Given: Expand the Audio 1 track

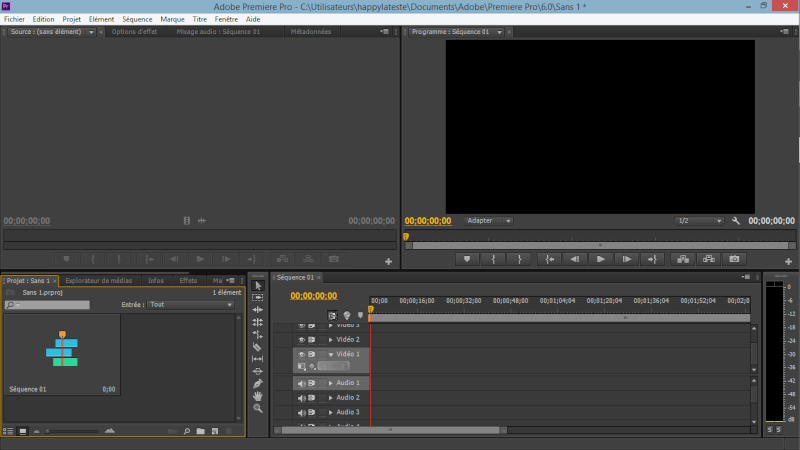Looking at the screenshot, I should (x=331, y=383).
